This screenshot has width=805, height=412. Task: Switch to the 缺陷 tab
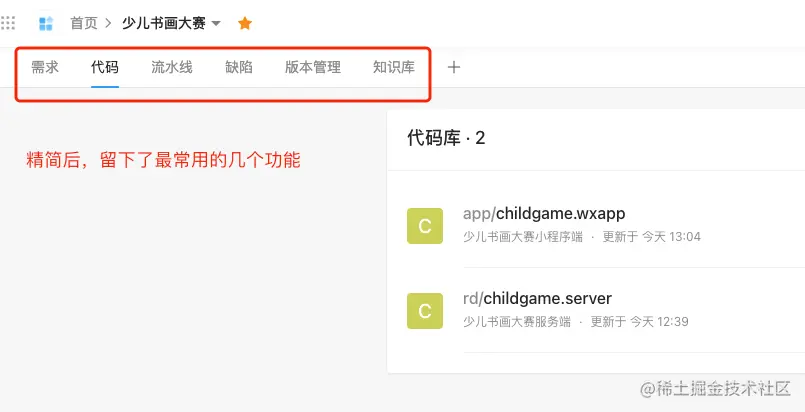239,67
